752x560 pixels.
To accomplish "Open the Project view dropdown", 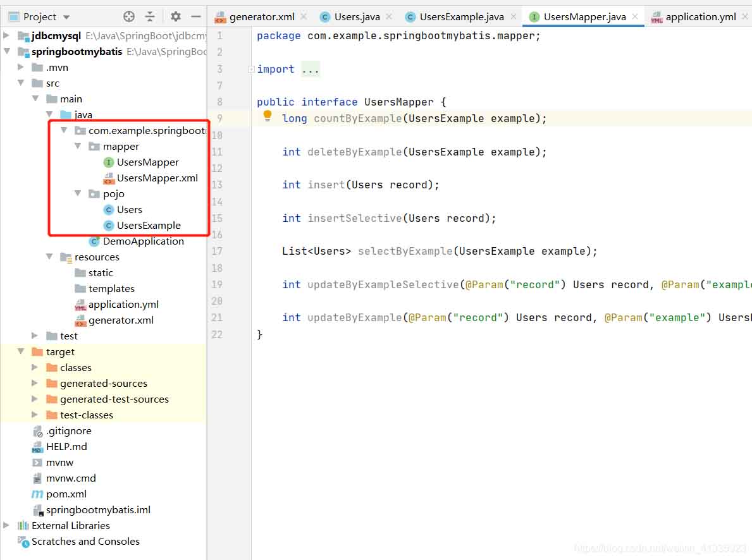I will [66, 17].
